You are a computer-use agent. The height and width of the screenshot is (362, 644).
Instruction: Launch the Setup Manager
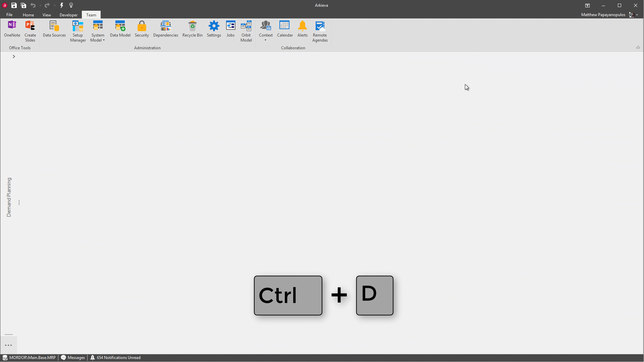[x=78, y=31]
